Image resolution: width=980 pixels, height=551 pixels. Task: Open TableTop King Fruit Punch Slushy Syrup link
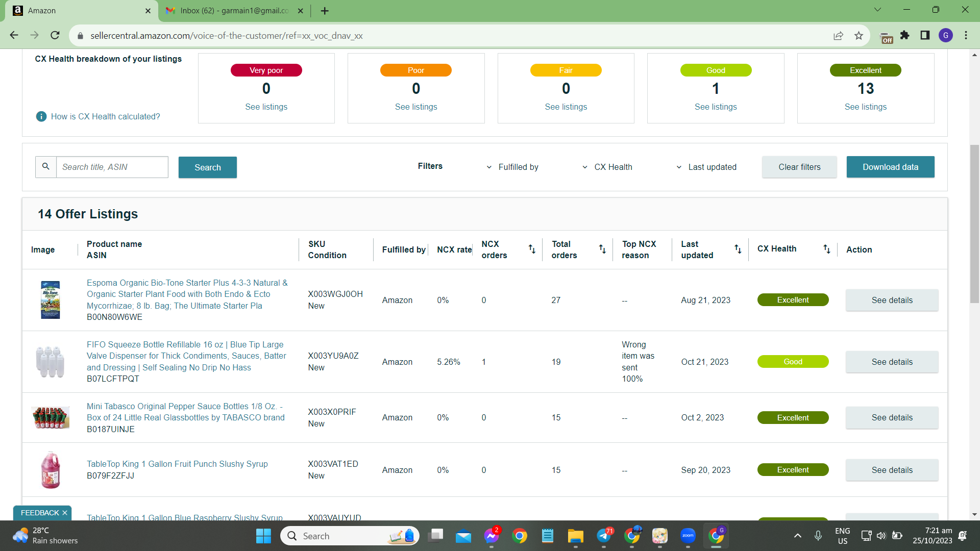pyautogui.click(x=177, y=464)
